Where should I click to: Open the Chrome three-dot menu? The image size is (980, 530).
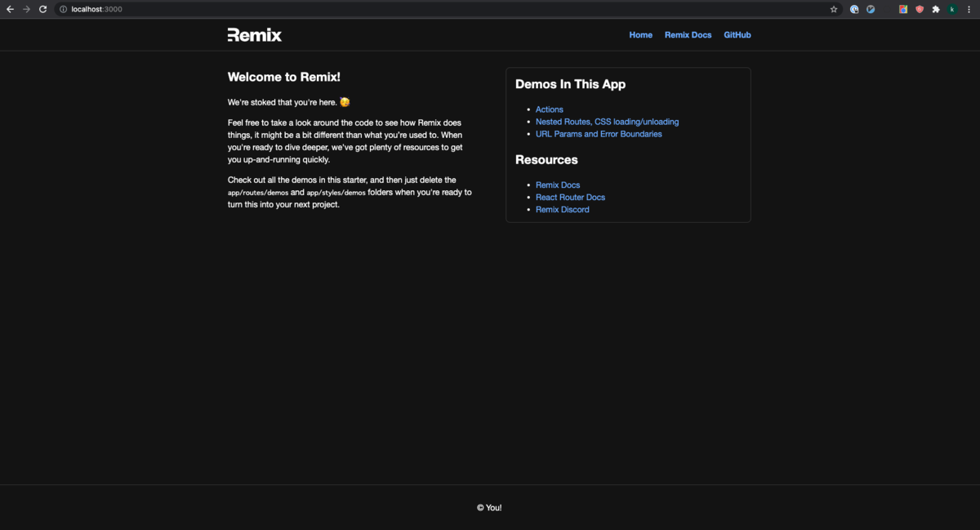969,9
